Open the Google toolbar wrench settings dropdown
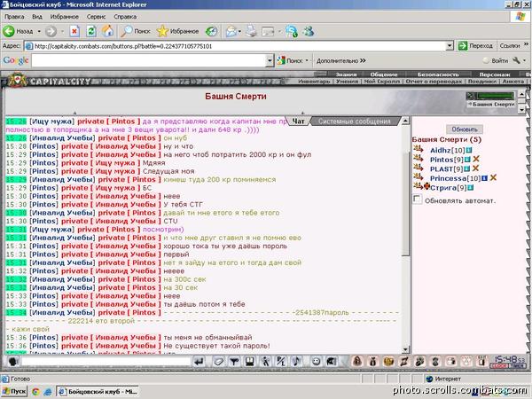Viewport: 532px width, 399px height. pos(519,60)
